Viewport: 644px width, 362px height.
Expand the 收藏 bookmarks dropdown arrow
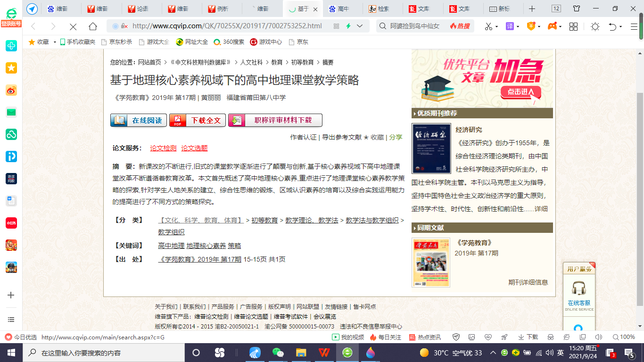pos(55,42)
